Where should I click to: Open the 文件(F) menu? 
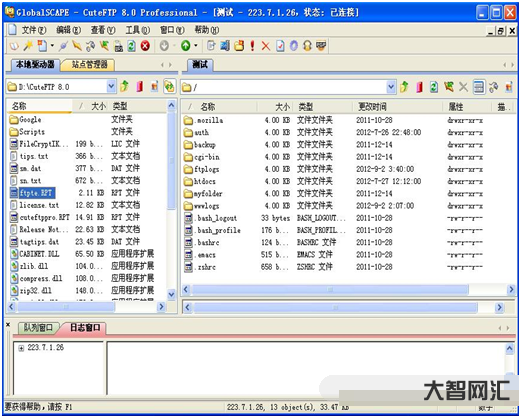(x=34, y=30)
